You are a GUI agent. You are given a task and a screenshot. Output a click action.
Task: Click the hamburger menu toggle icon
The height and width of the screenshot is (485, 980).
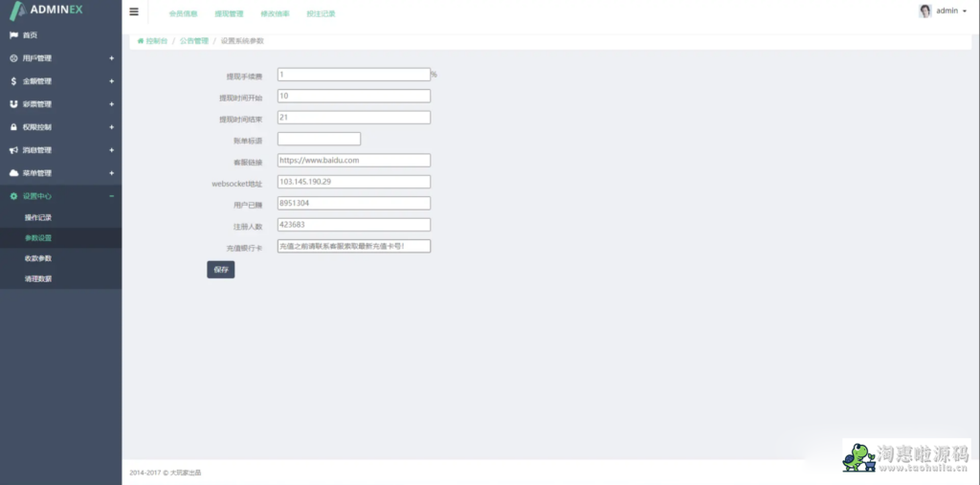[133, 12]
